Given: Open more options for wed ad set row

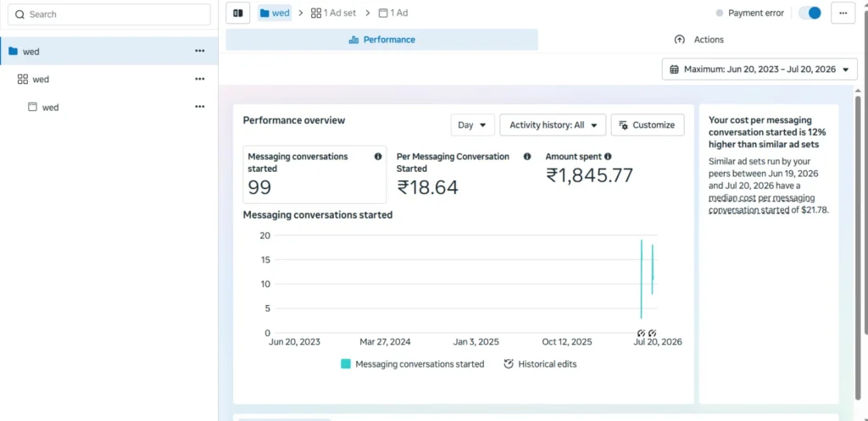Looking at the screenshot, I should coord(200,79).
